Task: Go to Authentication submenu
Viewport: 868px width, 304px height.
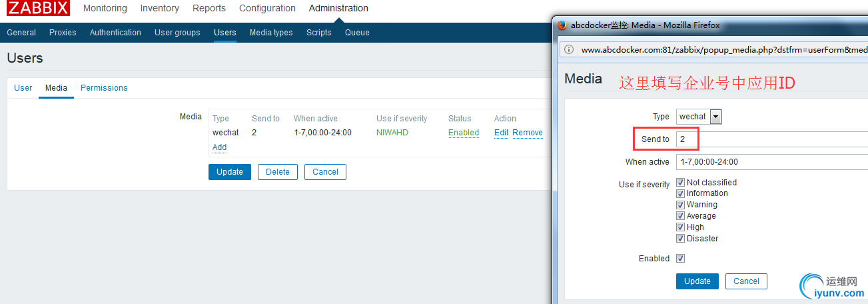Action: pyautogui.click(x=115, y=33)
